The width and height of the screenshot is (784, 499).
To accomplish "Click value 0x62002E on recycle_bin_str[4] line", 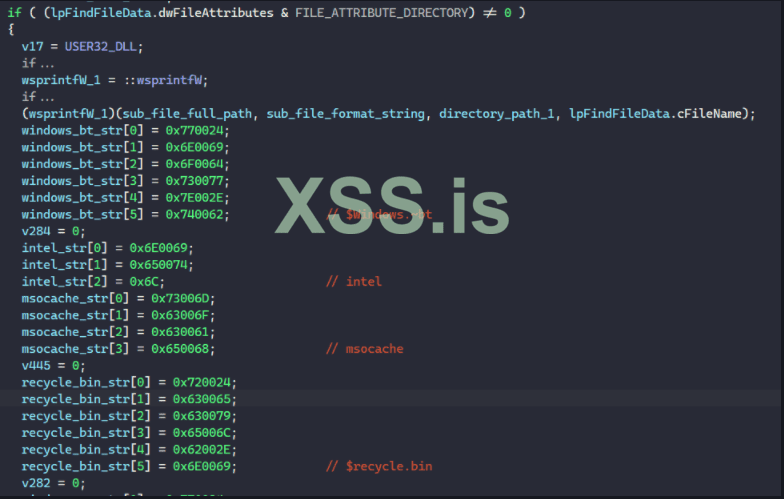I will tap(202, 450).
